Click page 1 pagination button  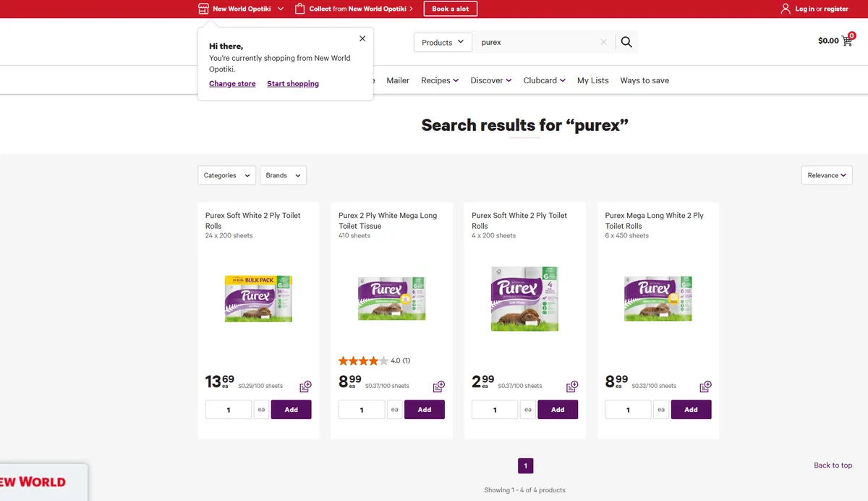[x=526, y=466]
